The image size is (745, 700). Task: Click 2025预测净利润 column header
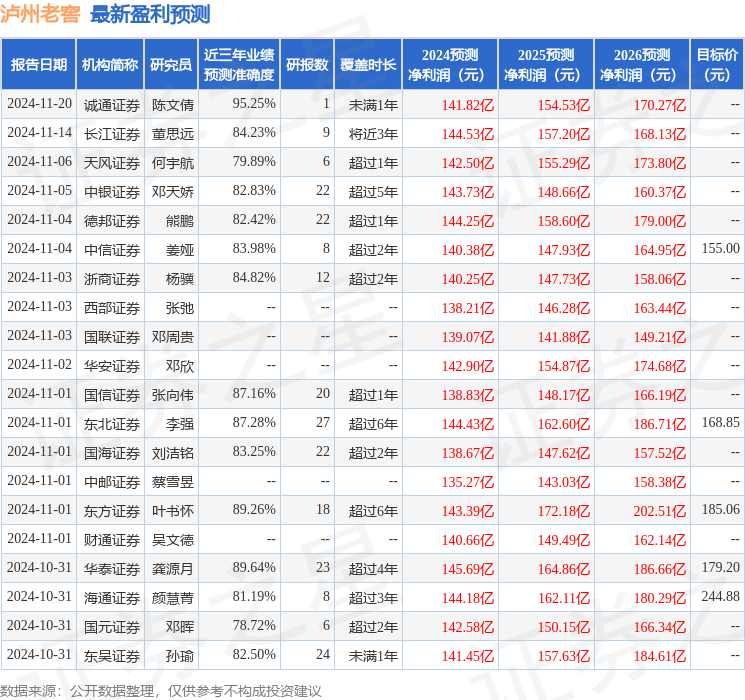(x=545, y=65)
